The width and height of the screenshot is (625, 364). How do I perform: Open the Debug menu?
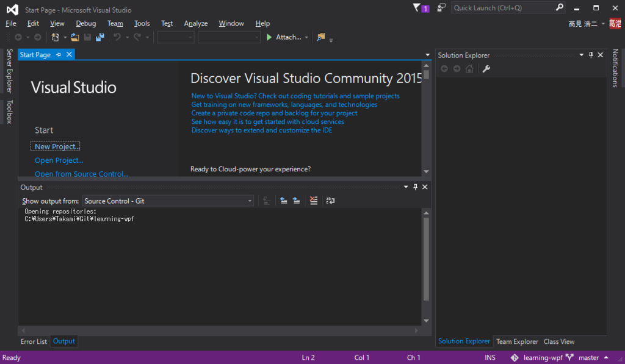click(86, 23)
